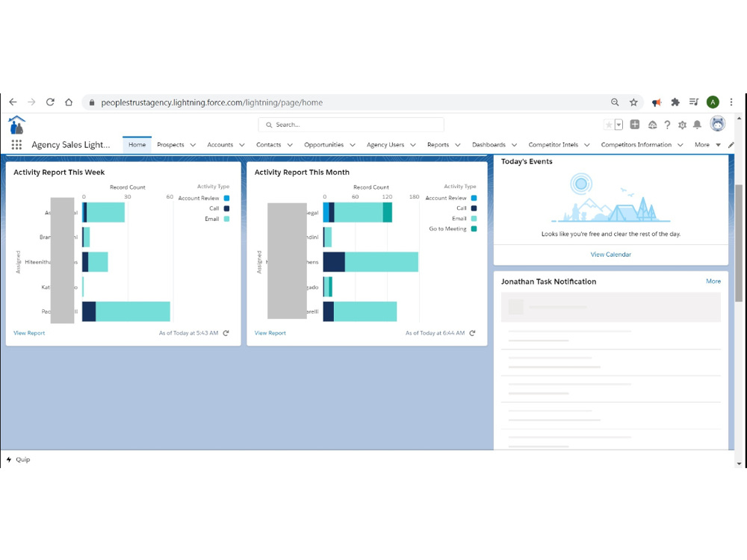Viewport: 747px width, 560px height.
Task: View Report for Activity This Week
Action: 29,333
